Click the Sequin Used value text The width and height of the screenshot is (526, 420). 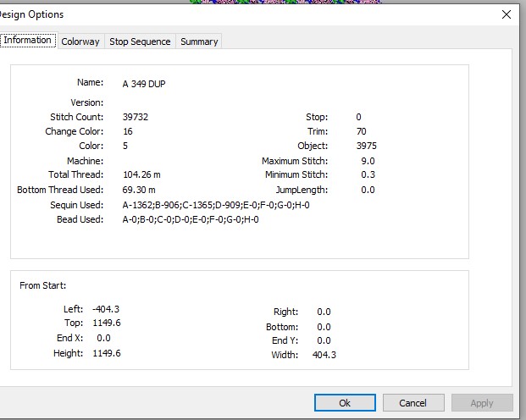[x=216, y=205]
